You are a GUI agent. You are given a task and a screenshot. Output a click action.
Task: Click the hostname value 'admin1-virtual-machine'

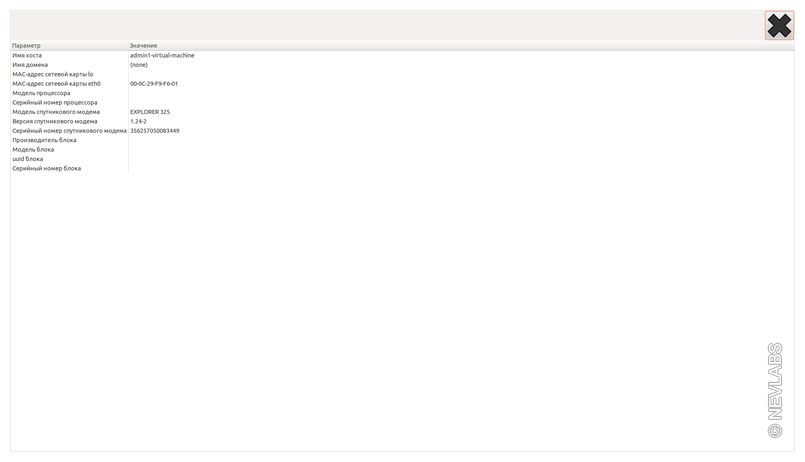[x=162, y=55]
